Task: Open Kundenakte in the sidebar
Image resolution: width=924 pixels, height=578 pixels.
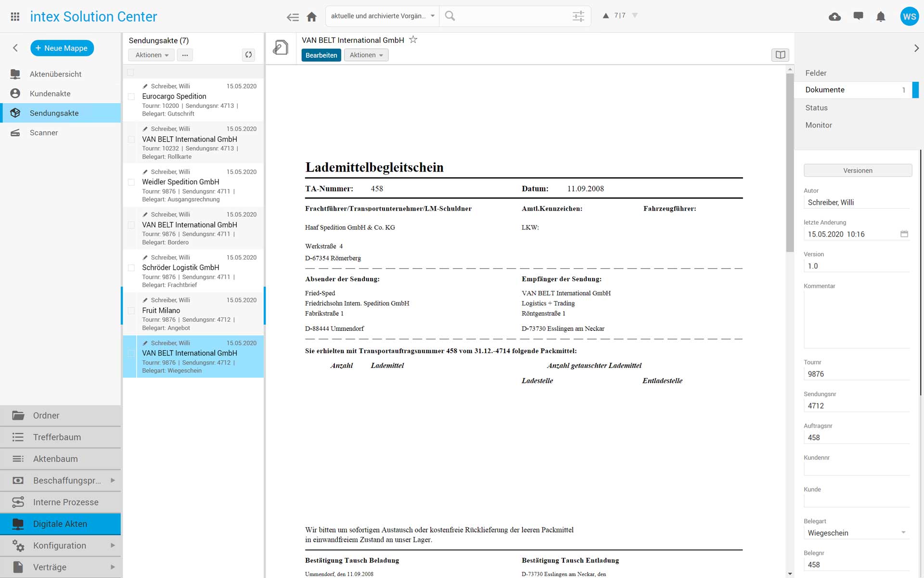Action: 50,93
